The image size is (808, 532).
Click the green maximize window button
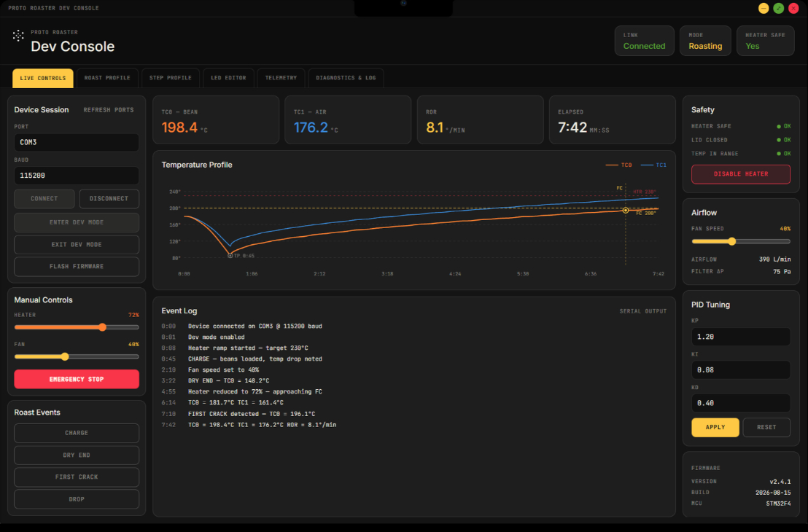tap(779, 8)
